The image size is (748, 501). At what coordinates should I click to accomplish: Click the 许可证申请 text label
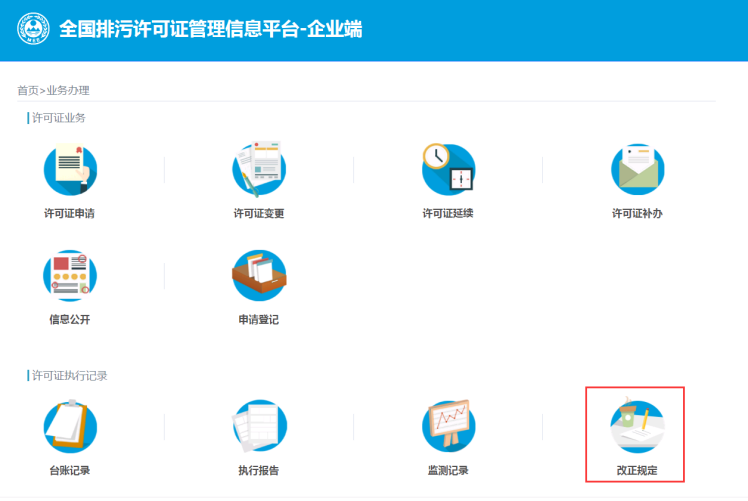click(x=70, y=213)
